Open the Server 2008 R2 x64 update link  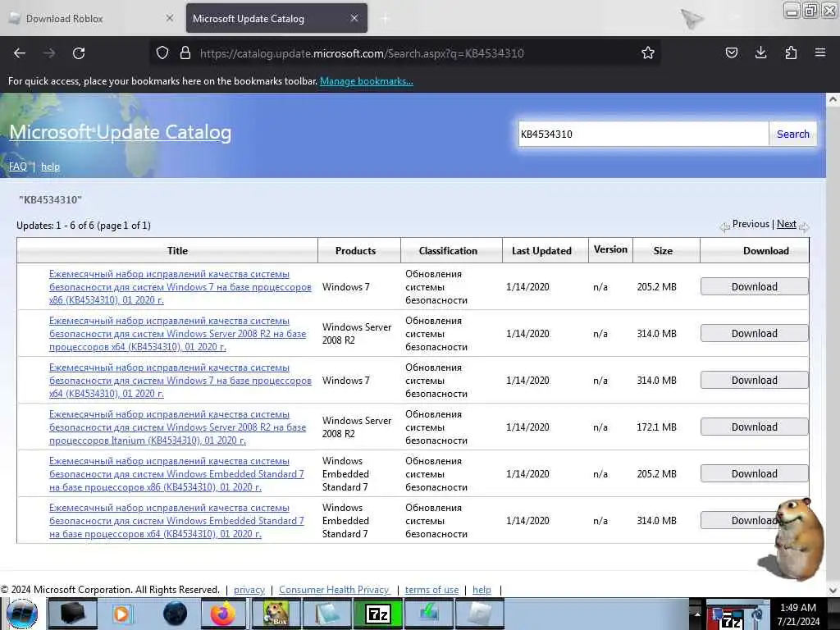tap(177, 333)
